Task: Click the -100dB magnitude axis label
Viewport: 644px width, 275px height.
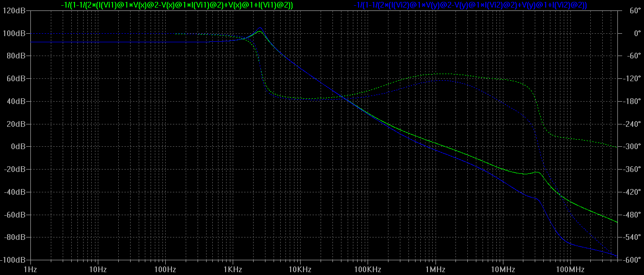Action: (x=13, y=260)
